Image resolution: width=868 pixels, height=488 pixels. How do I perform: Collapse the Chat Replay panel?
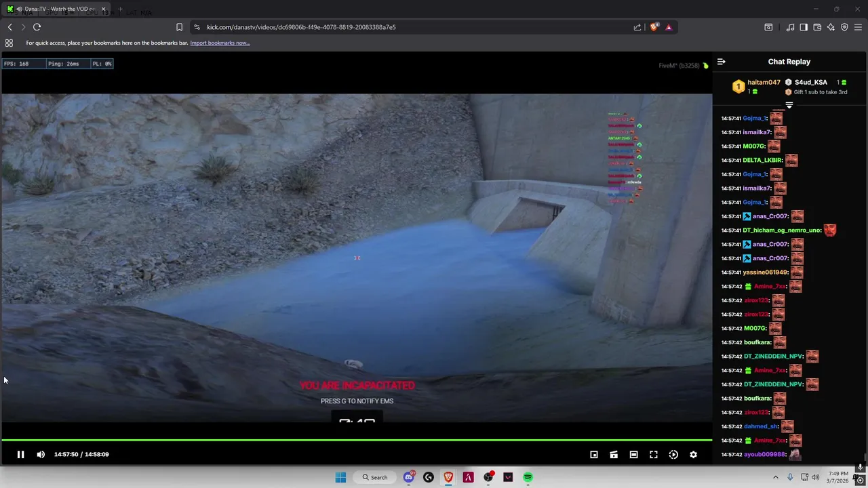click(x=722, y=62)
